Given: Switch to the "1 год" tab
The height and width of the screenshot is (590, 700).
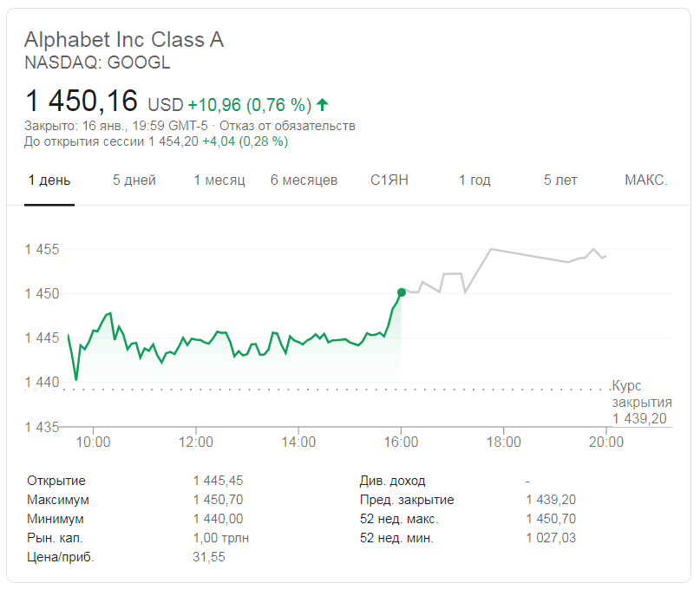Looking at the screenshot, I should 474,180.
